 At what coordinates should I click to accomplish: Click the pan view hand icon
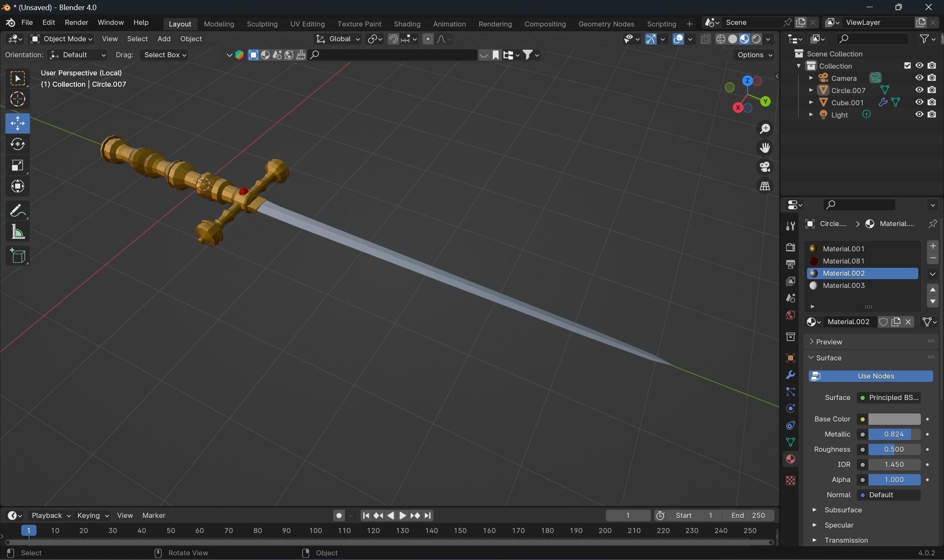pyautogui.click(x=764, y=148)
